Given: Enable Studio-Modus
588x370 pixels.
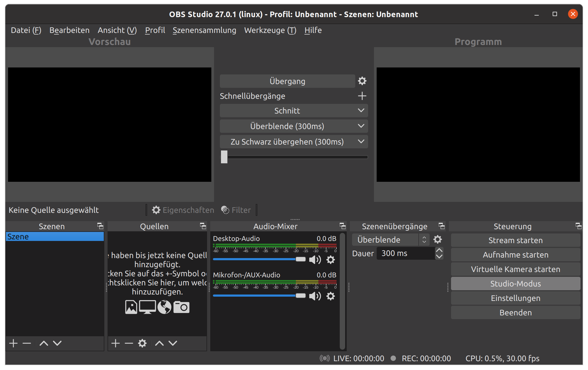Looking at the screenshot, I should 515,284.
